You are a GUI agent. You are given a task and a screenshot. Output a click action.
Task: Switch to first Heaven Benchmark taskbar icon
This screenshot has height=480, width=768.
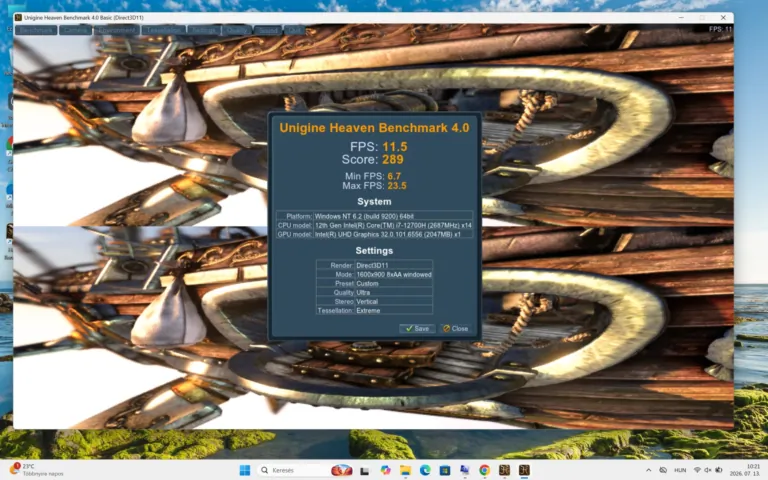(504, 470)
